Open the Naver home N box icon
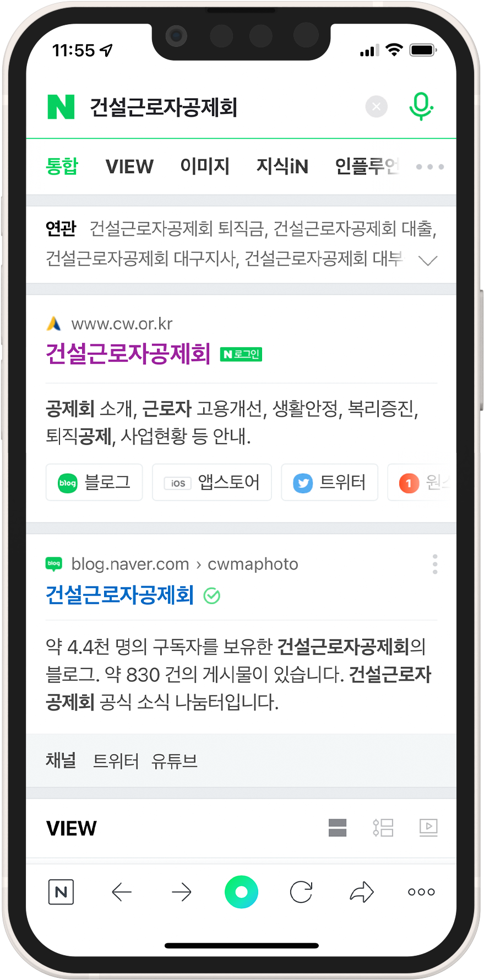The width and height of the screenshot is (484, 980). tap(61, 892)
